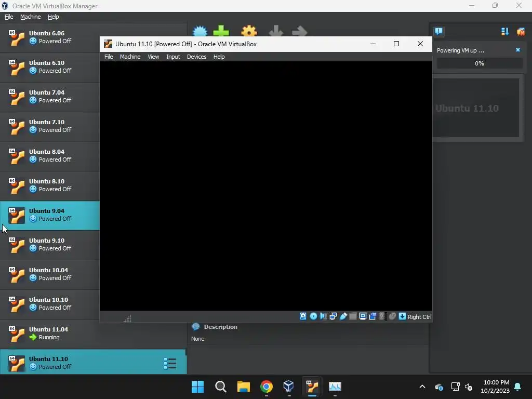
Task: Click the green plus Add machine icon
Action: 221,31
